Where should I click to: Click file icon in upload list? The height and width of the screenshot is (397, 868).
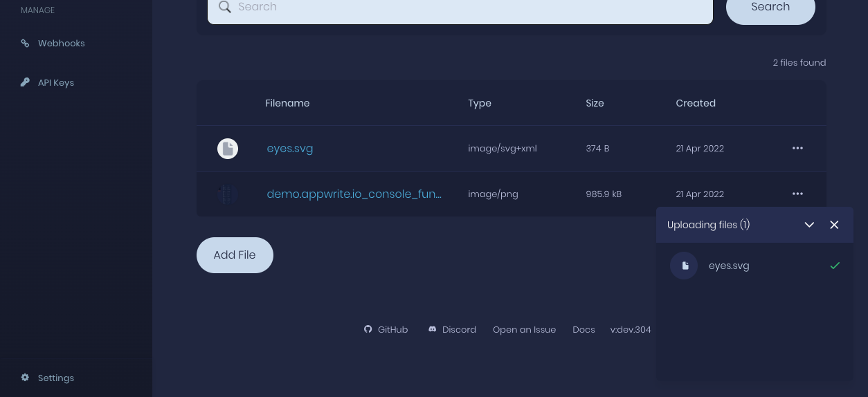[x=684, y=266]
